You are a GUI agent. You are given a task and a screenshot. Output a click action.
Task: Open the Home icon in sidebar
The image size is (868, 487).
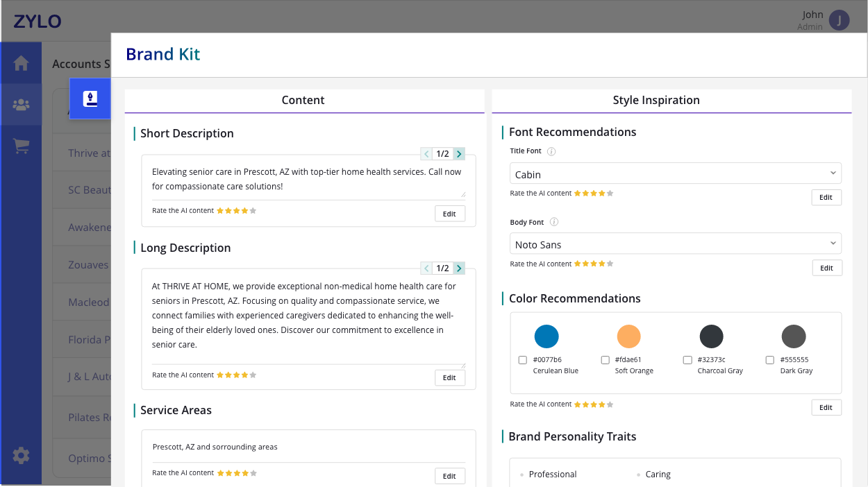(x=21, y=63)
